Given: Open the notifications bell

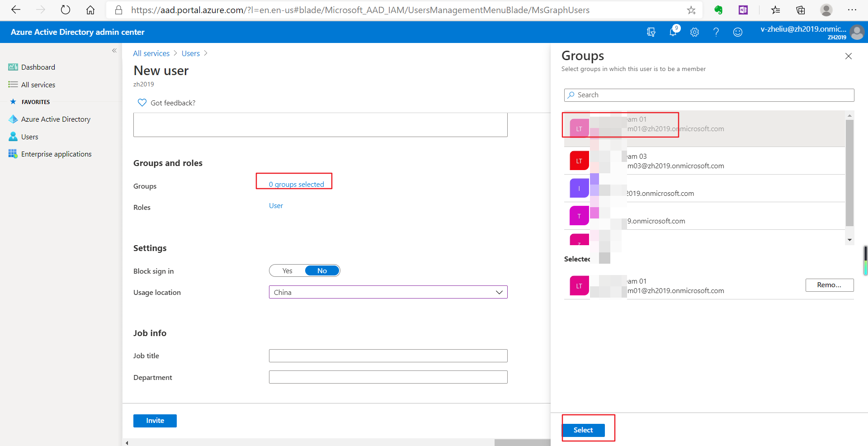Looking at the screenshot, I should tap(673, 32).
